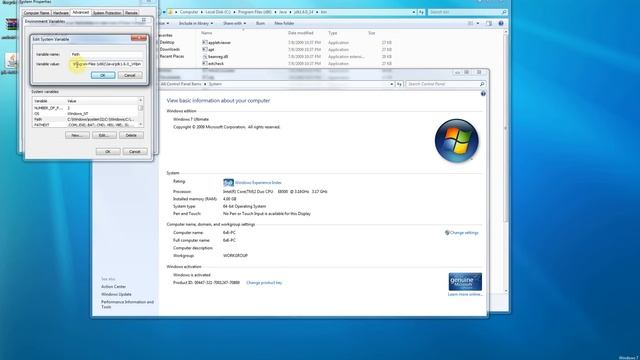The width and height of the screenshot is (640, 360).
Task: Click New button under System variables
Action: coord(77,135)
